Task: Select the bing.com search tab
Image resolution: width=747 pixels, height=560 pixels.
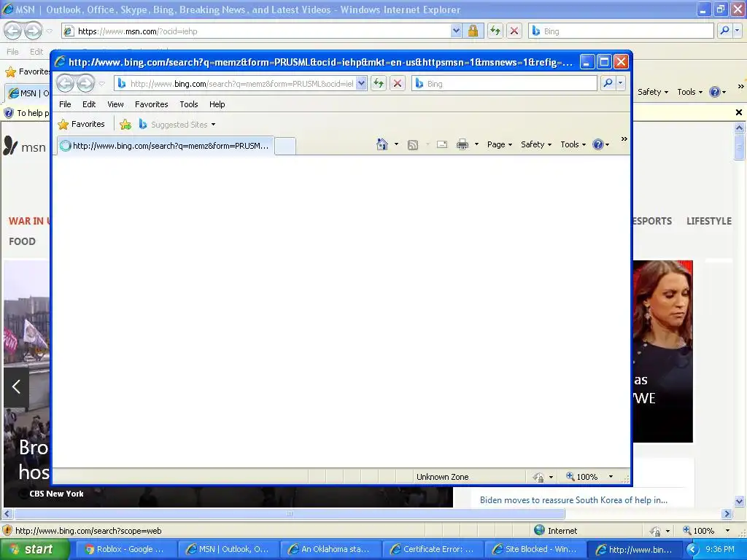Action: click(x=166, y=146)
